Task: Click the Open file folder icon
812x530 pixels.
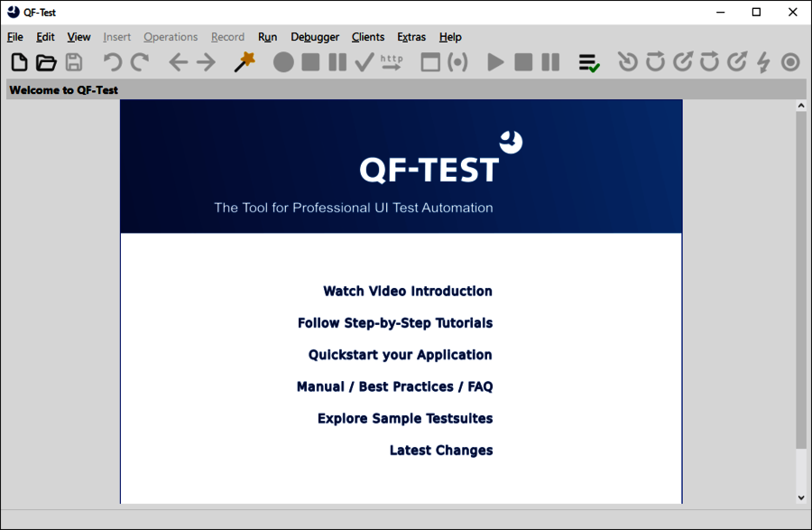Action: click(46, 62)
